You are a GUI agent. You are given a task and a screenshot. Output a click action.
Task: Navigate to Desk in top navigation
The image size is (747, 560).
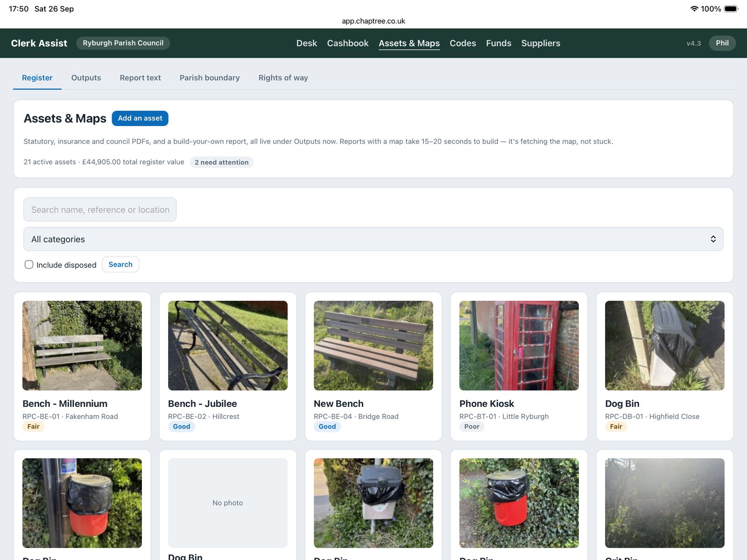point(306,43)
